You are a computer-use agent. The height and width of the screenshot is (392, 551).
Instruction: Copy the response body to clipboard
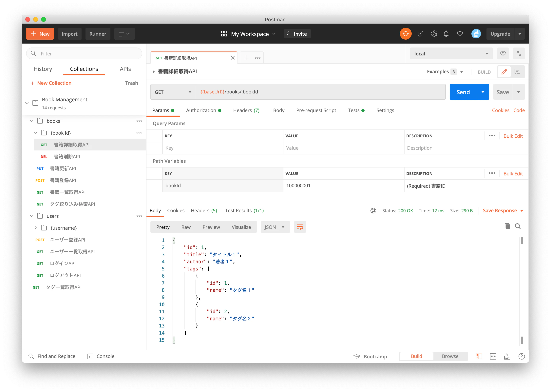[x=507, y=226]
